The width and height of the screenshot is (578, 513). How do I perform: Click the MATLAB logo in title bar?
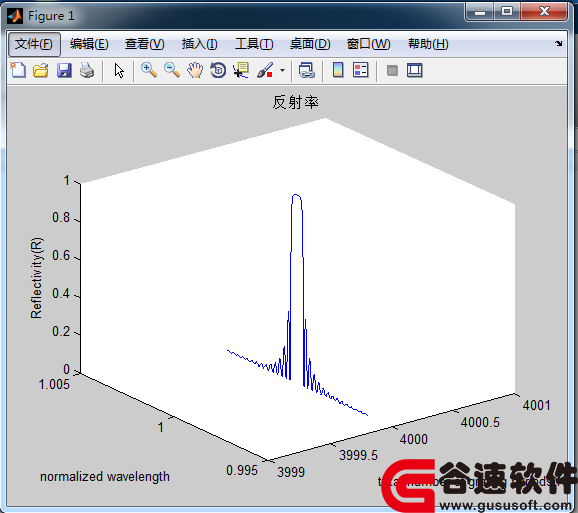[15, 16]
